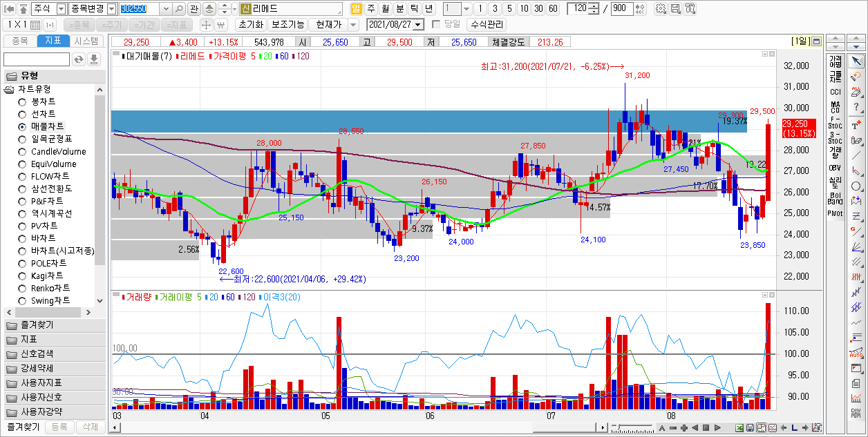The width and height of the screenshot is (868, 437).
Task: Click the 1x1 grid layout icon
Action: tap(35, 25)
